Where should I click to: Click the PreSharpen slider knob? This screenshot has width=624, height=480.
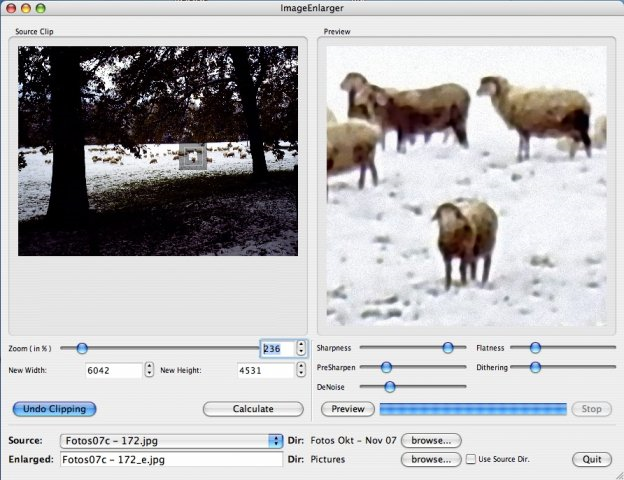[x=386, y=367]
